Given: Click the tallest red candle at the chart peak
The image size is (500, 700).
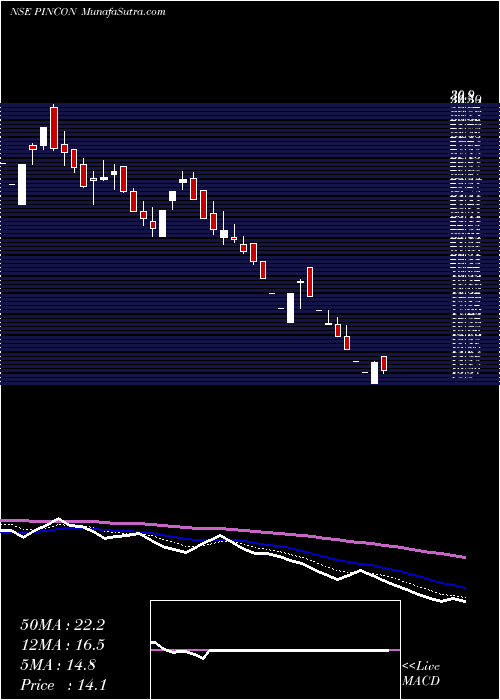Looking at the screenshot, I should click(54, 128).
